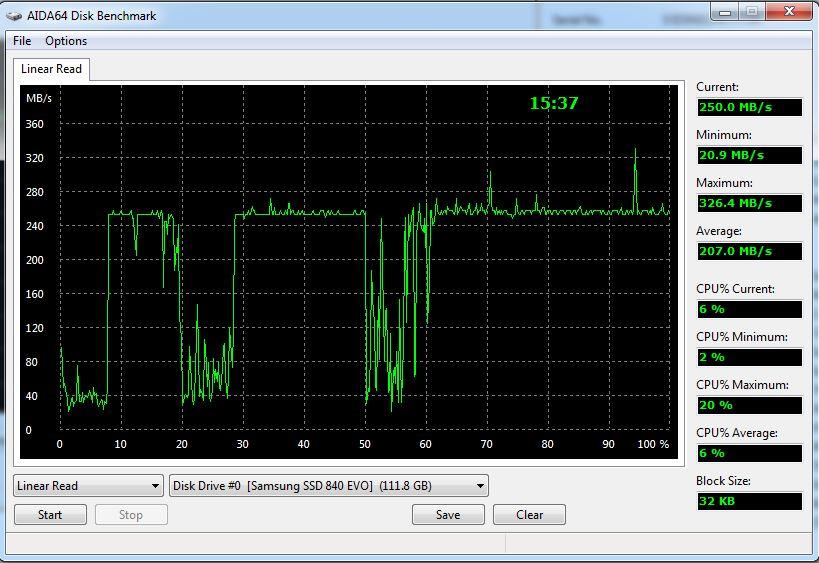Viewport: 819px width, 563px height.
Task: Maximize the AIDA64 Disk Benchmark window
Action: (x=752, y=11)
